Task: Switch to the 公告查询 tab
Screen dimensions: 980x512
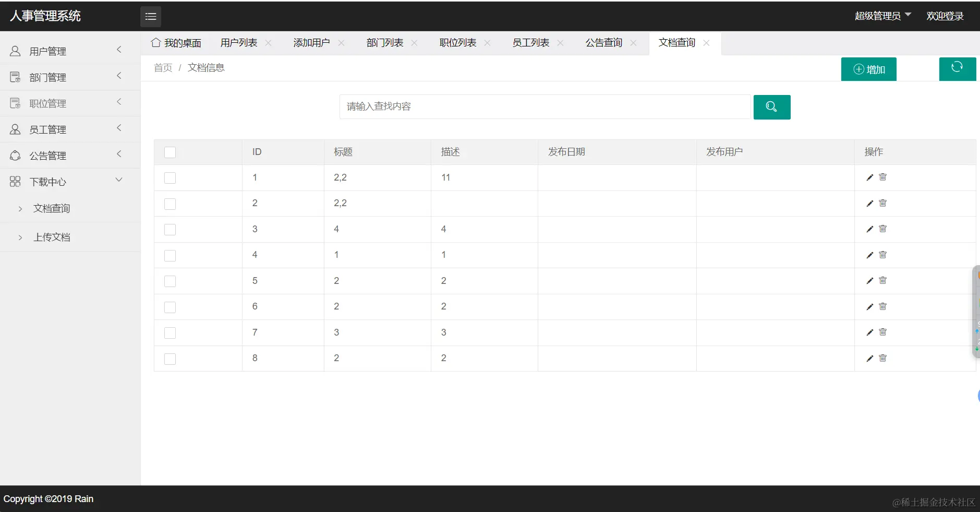Action: [604, 43]
